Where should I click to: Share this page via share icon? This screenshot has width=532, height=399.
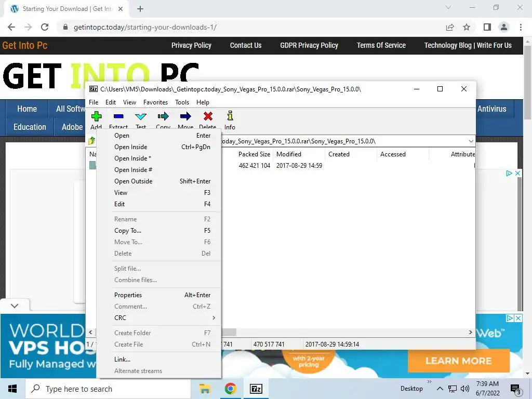pos(450,27)
